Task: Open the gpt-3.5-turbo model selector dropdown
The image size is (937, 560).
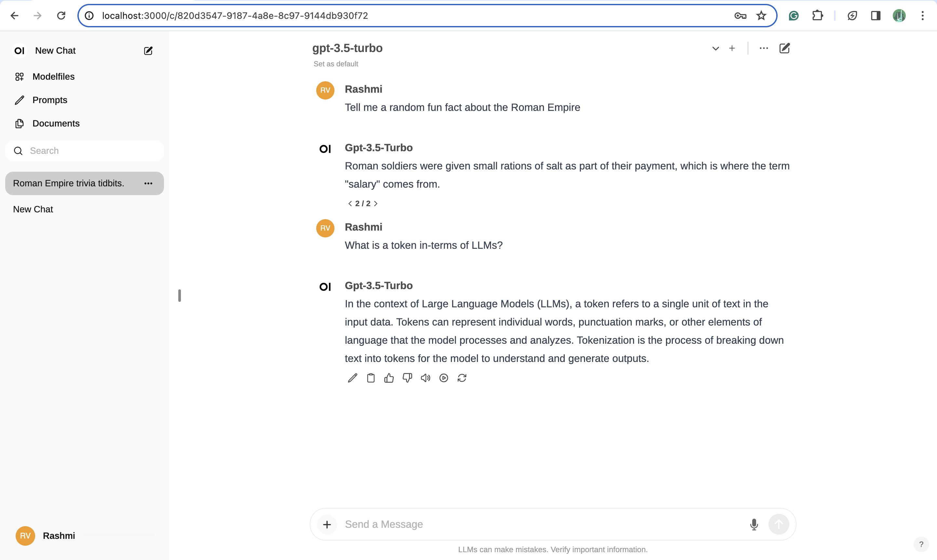Action: click(715, 48)
